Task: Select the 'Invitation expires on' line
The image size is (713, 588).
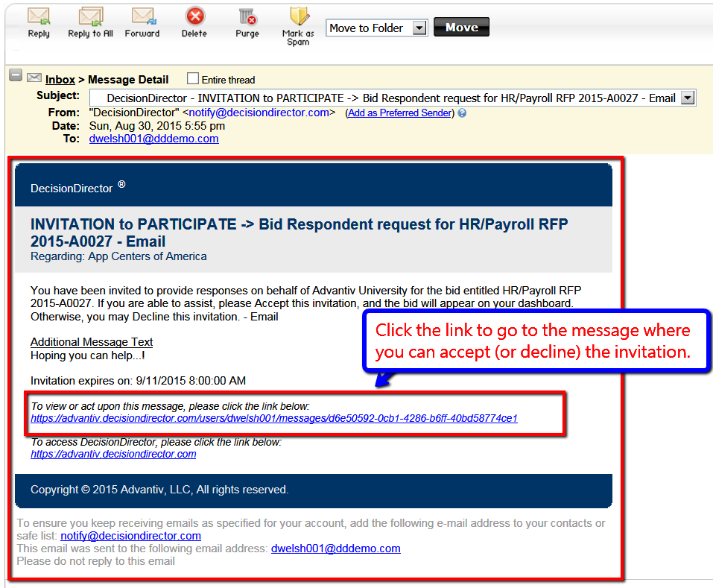Action: pos(139,381)
